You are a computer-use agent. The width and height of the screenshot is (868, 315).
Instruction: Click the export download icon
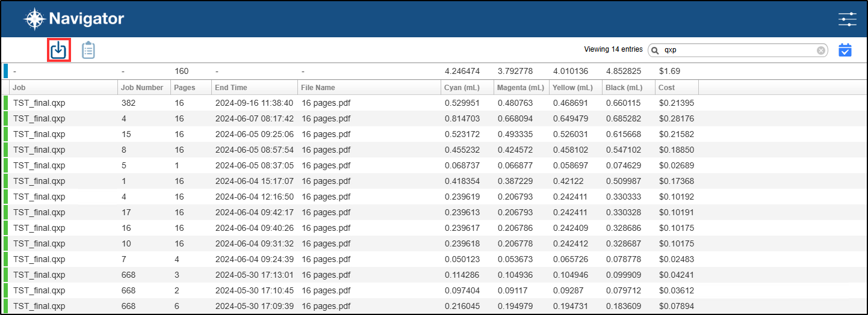58,50
